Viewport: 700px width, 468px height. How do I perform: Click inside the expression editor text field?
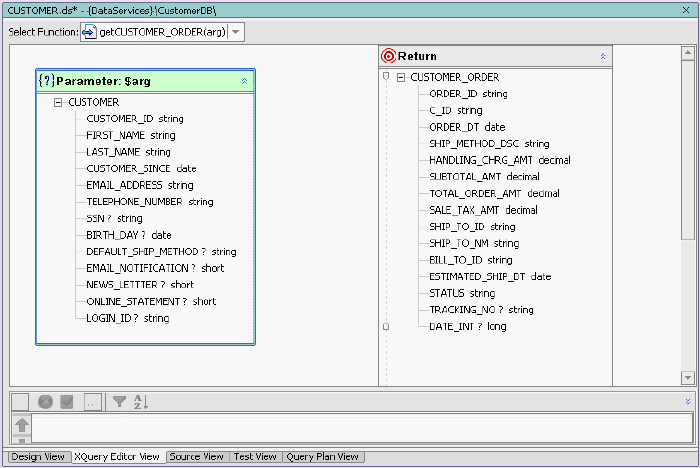[362, 428]
